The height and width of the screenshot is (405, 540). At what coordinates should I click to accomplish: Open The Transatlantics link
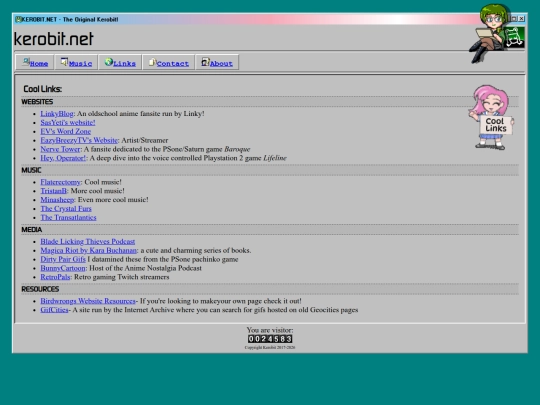point(69,218)
